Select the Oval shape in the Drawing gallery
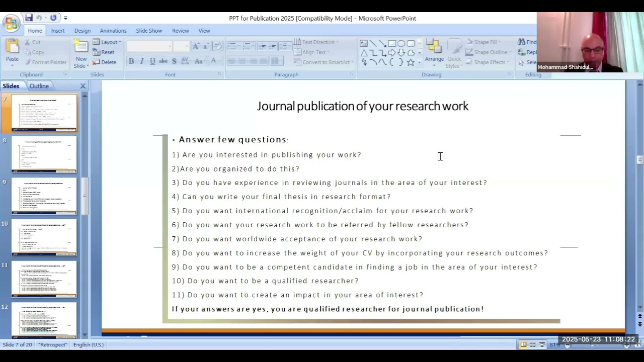The width and height of the screenshot is (644, 362). (401, 43)
